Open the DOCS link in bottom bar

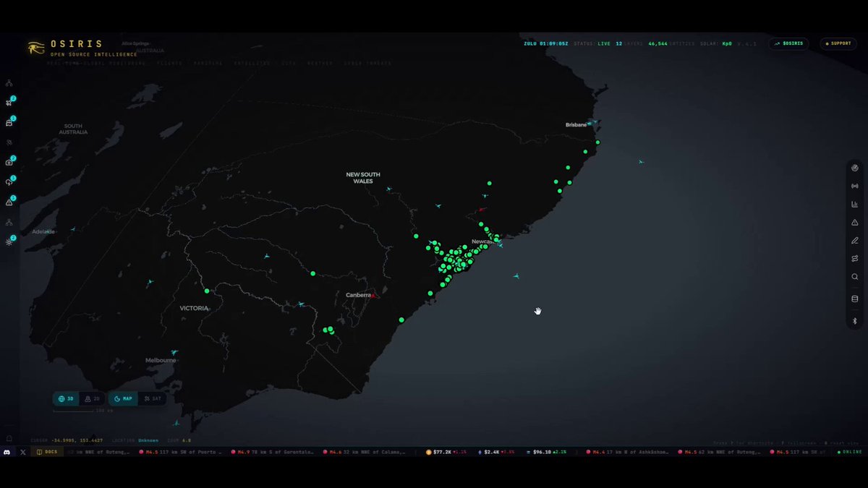point(47,452)
